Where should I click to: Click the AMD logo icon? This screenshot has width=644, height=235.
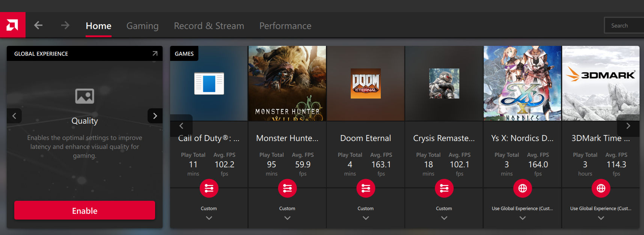[x=12, y=25]
